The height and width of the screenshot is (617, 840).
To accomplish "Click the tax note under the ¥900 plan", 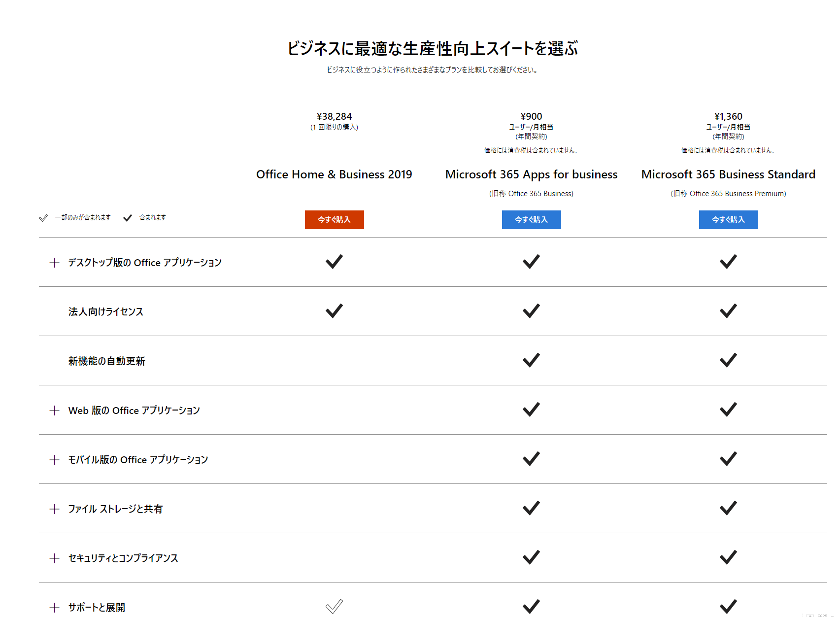I will coord(531,150).
